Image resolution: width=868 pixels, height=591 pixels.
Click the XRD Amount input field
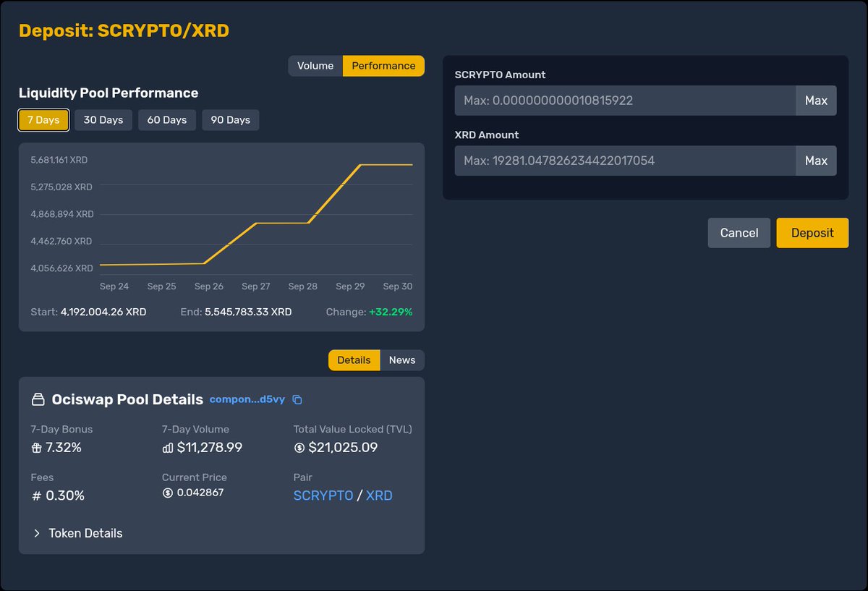(x=625, y=161)
